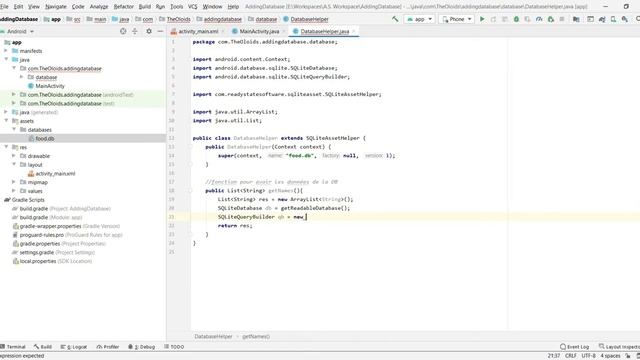640x360 pixels.
Task: Click Sync Project with Gradle Files icon
Action: pos(602,19)
